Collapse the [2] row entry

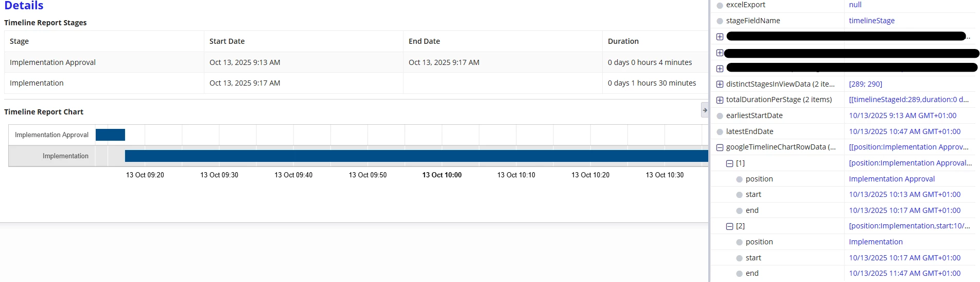point(729,226)
